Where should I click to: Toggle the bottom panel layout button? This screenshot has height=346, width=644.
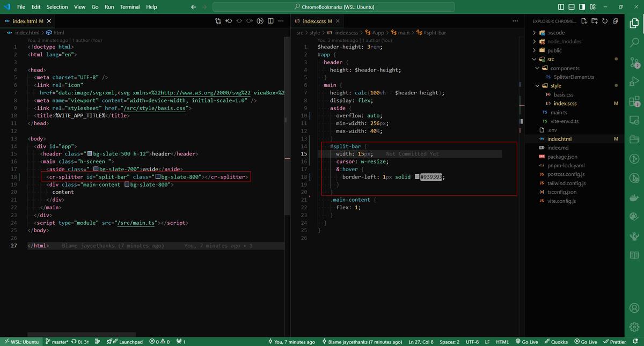coord(572,7)
